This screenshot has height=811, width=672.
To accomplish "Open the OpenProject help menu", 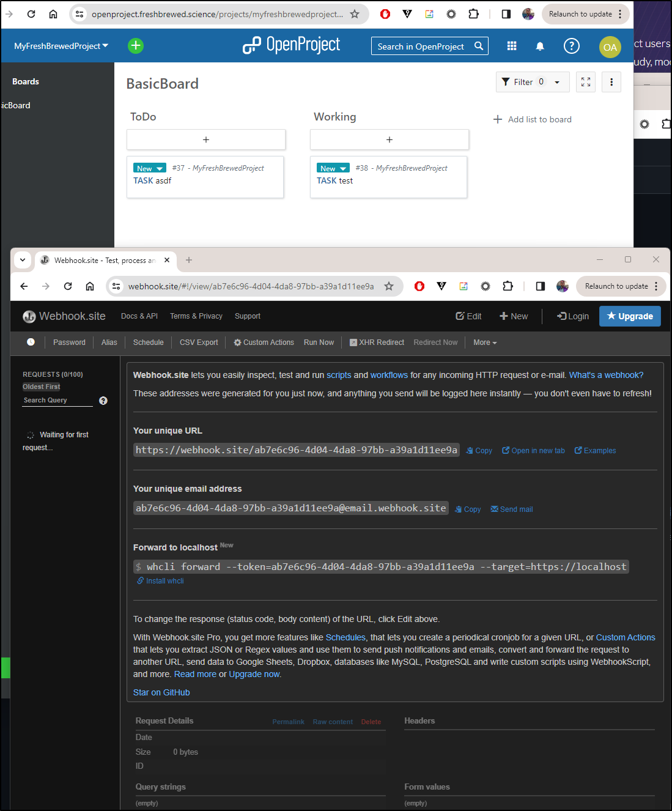I will (572, 46).
